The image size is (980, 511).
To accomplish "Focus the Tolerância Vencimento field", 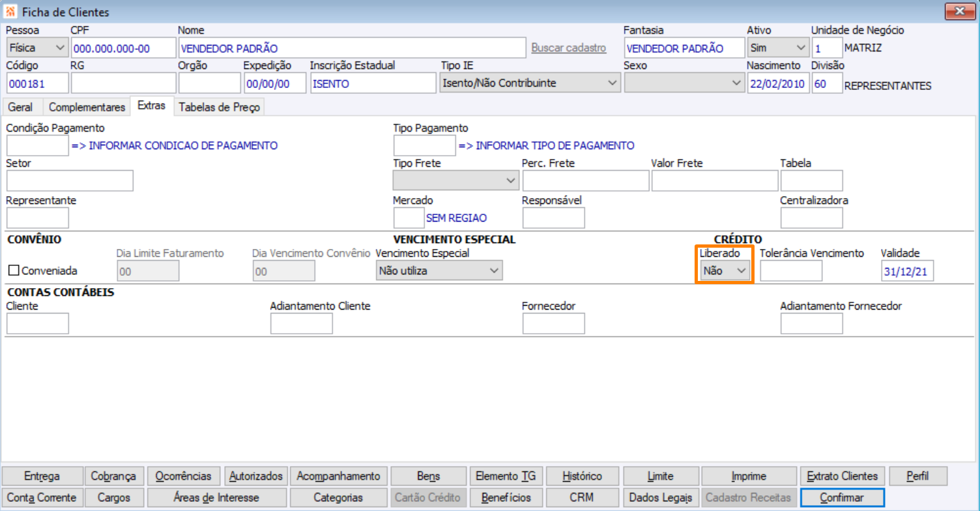I will 791,270.
